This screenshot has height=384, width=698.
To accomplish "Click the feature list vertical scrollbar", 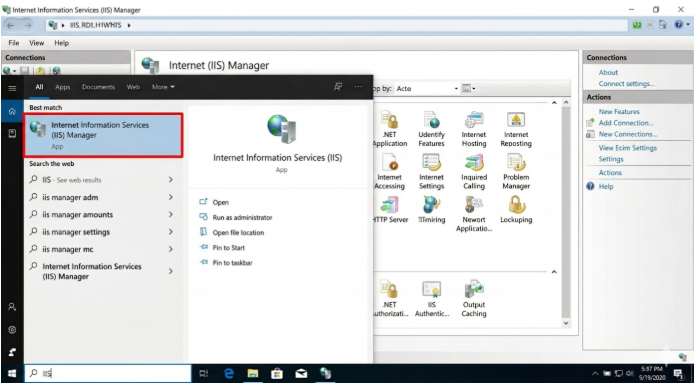I will click(x=566, y=214).
